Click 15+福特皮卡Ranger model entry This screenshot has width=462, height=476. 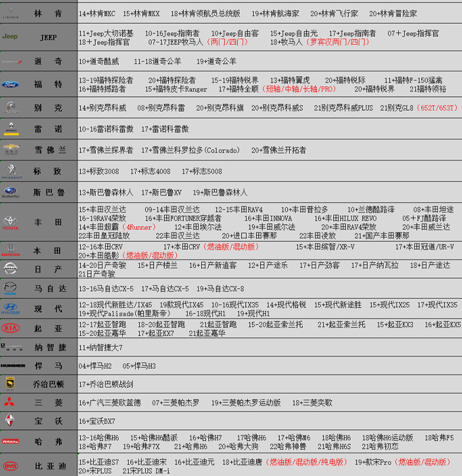[x=176, y=89]
